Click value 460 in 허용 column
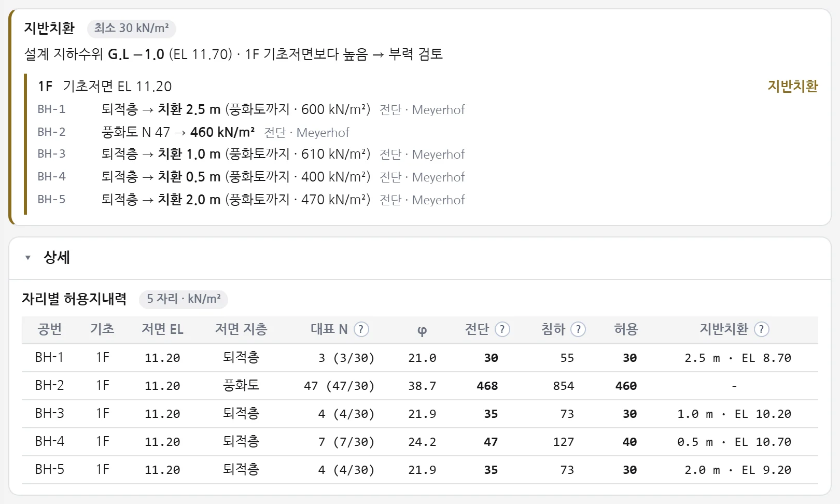 626,386
